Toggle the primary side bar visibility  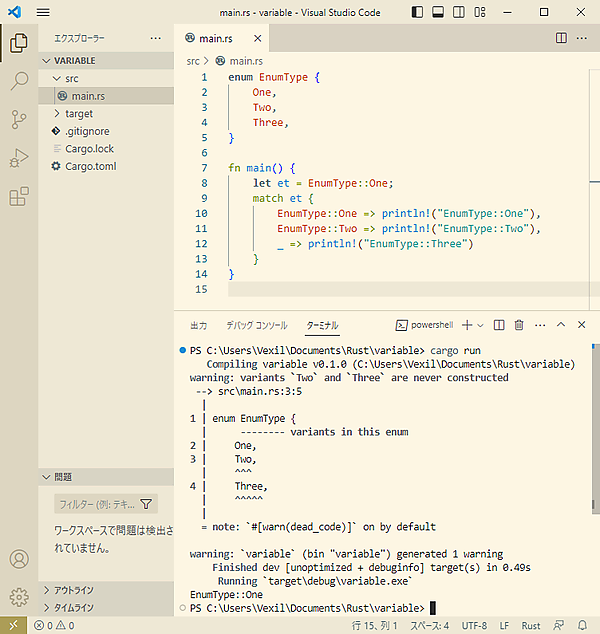click(x=416, y=12)
